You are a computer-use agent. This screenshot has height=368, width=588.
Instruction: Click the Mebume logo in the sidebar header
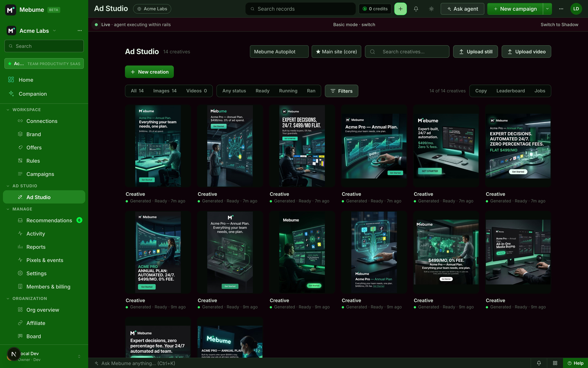[11, 10]
